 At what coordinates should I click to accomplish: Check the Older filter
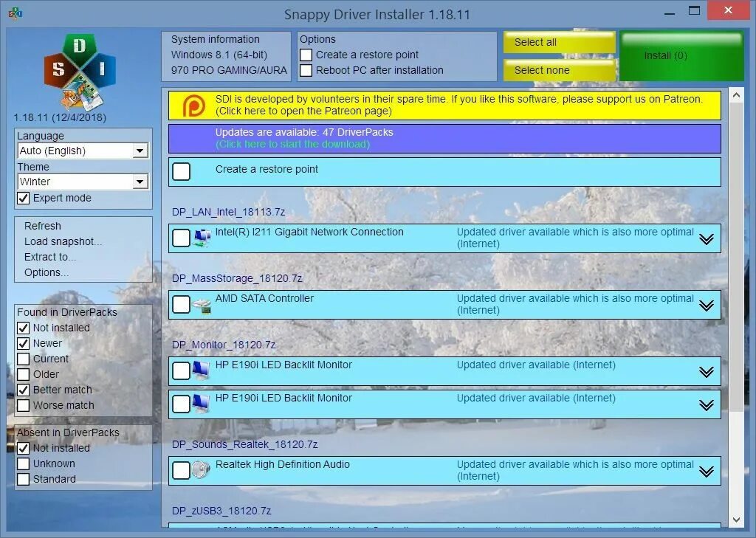[23, 374]
